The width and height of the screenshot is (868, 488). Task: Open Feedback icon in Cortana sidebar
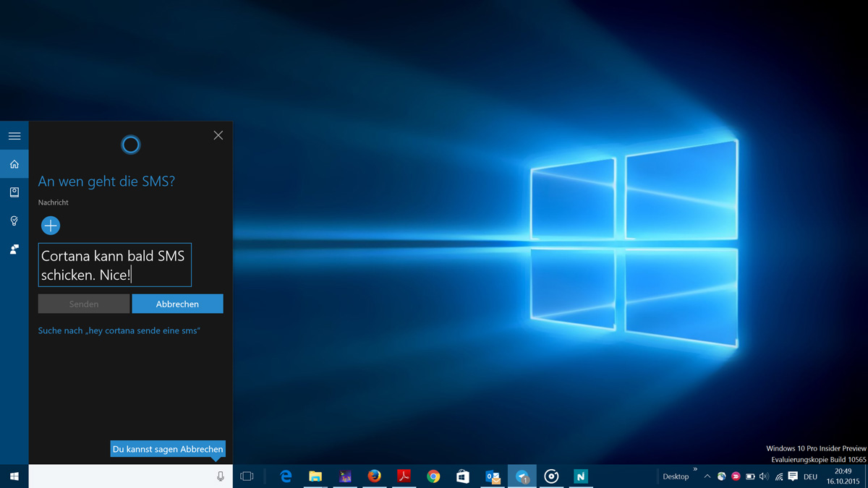pyautogui.click(x=14, y=249)
